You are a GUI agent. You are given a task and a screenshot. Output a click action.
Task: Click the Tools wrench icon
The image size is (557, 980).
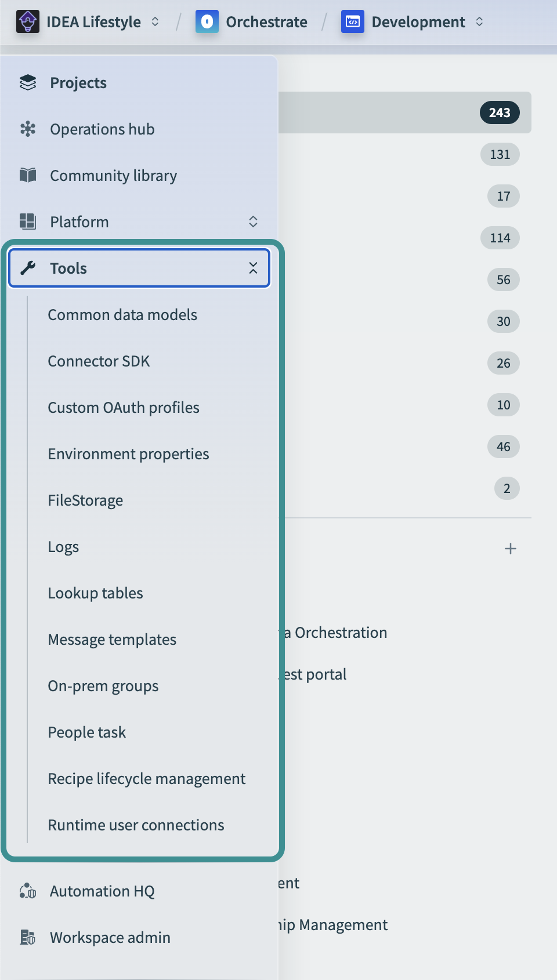tap(28, 268)
